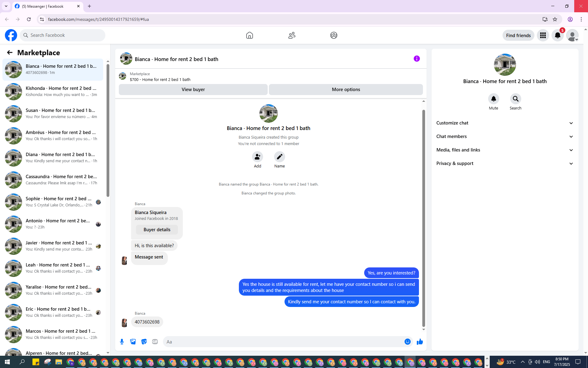Expand Customize chat section
The image size is (588, 368).
click(x=505, y=123)
